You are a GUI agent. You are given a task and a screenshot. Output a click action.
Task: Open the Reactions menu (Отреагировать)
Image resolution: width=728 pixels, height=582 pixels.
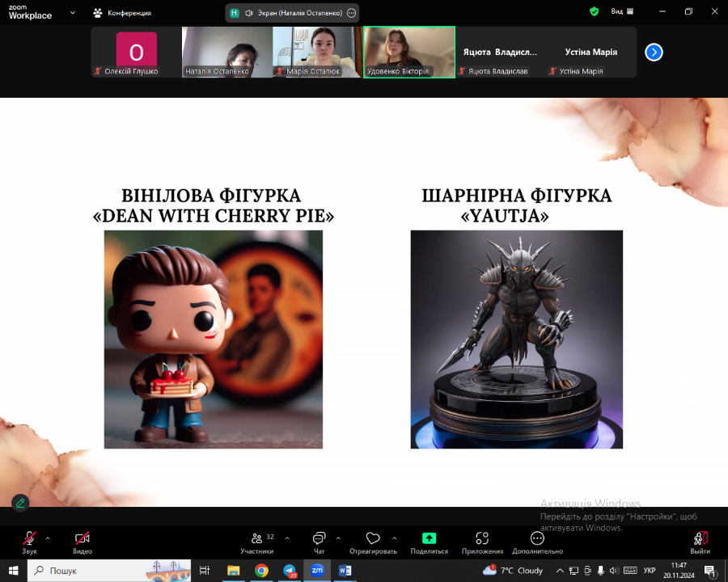coord(373,542)
